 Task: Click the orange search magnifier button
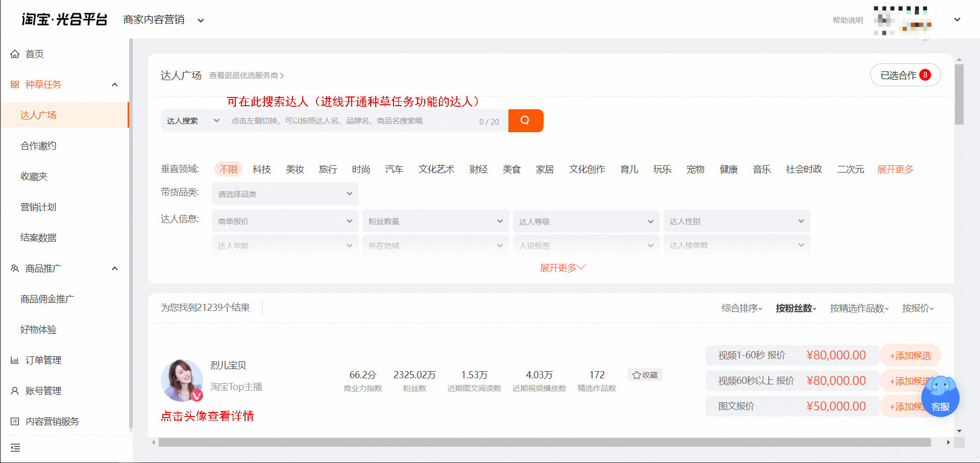coord(525,120)
